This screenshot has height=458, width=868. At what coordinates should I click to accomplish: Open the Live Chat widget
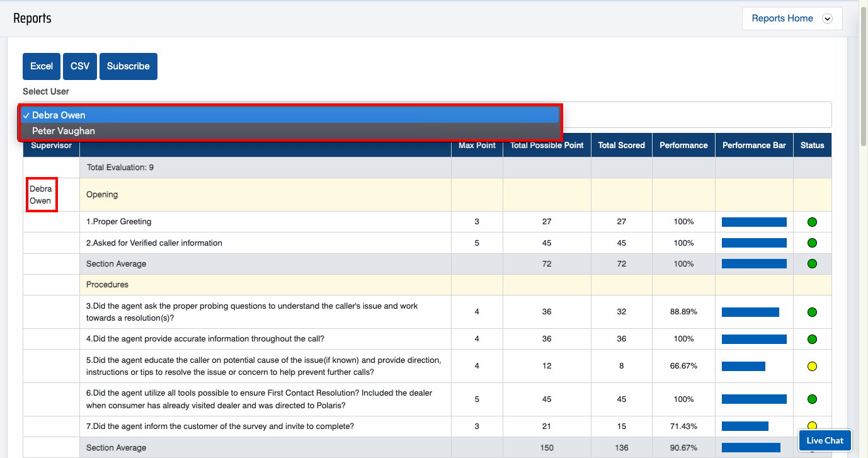[x=825, y=440]
